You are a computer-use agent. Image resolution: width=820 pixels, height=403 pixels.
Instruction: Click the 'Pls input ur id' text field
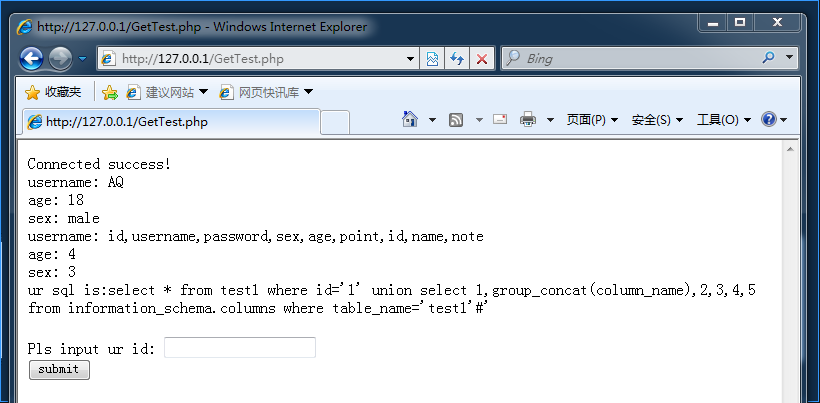pos(240,347)
